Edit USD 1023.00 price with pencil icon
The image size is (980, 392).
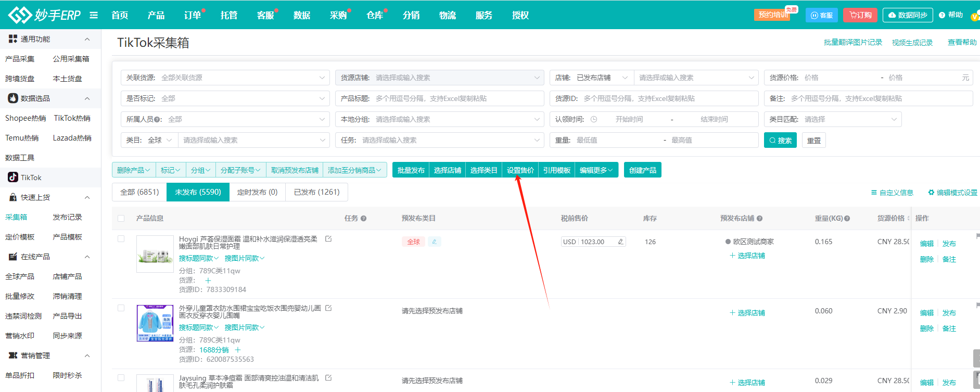pos(620,242)
